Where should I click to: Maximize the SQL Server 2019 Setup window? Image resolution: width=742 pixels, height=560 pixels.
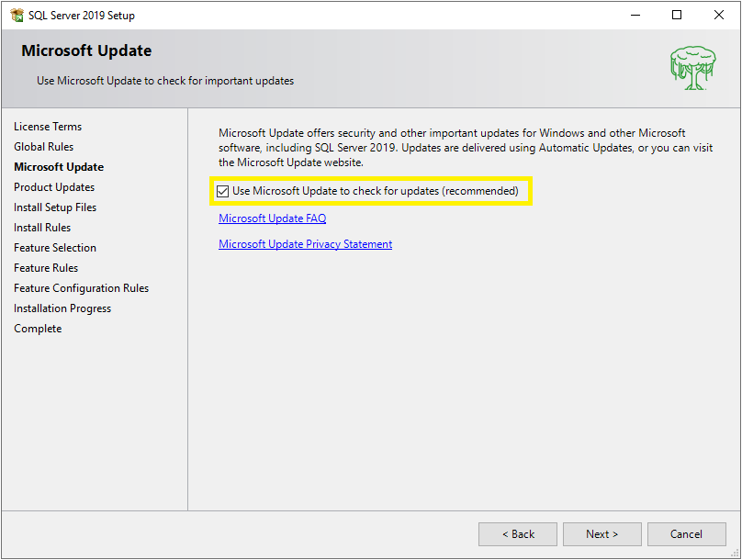(x=677, y=15)
